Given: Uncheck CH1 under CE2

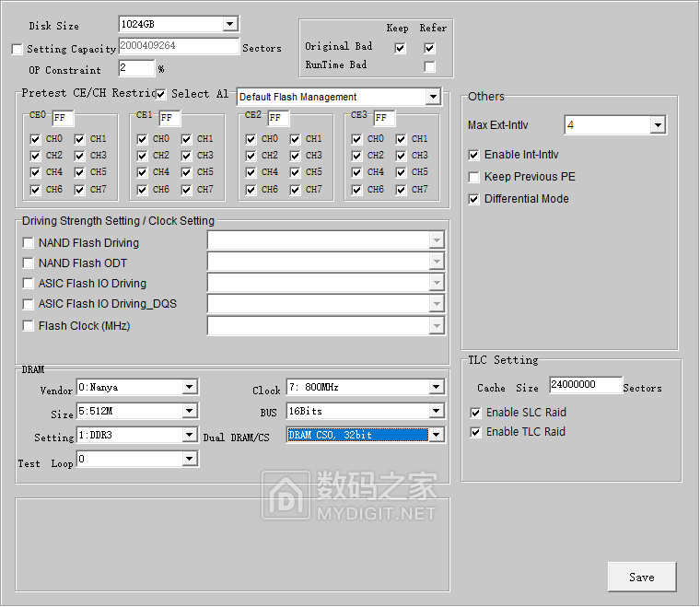Looking at the screenshot, I should [x=295, y=139].
